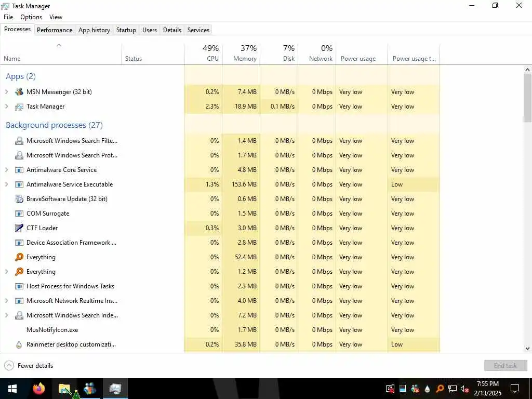The image size is (532, 399).
Task: Sort by the Name column header
Action: (61, 54)
